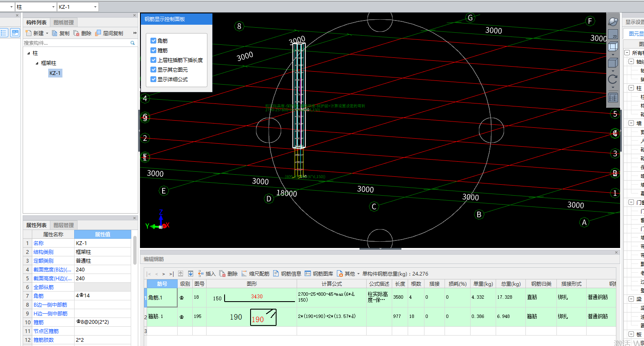
Task: Click the 角筋 property link
Action: 39,296
